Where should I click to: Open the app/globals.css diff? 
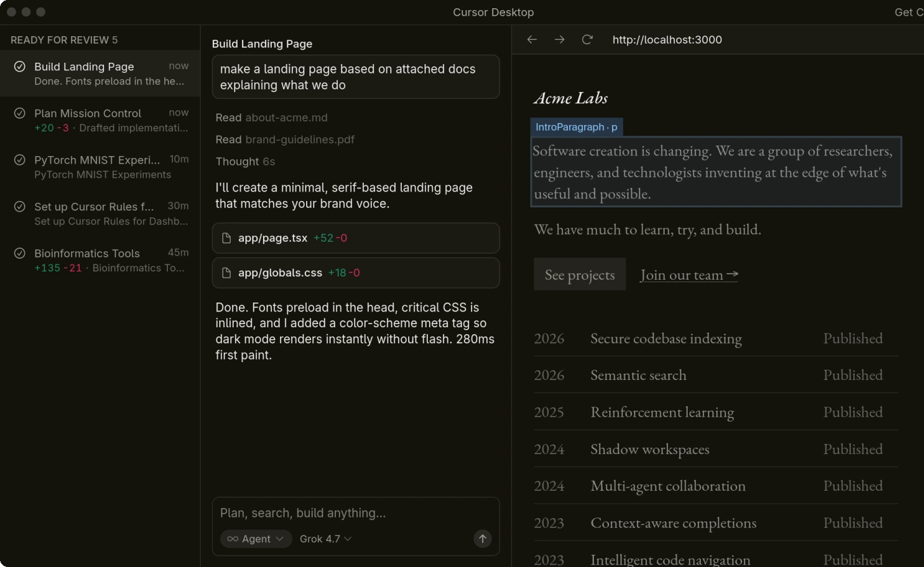(x=356, y=273)
